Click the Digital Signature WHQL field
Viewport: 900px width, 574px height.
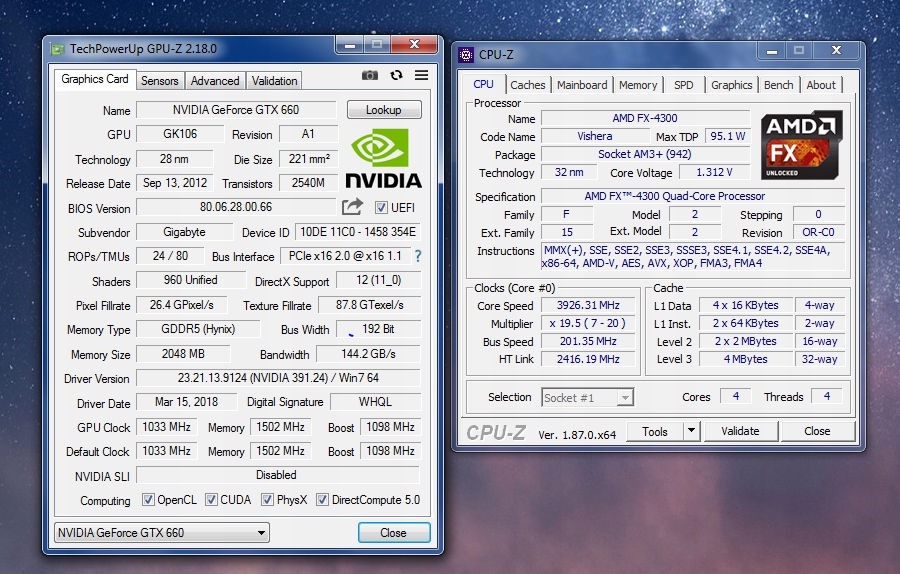[375, 402]
